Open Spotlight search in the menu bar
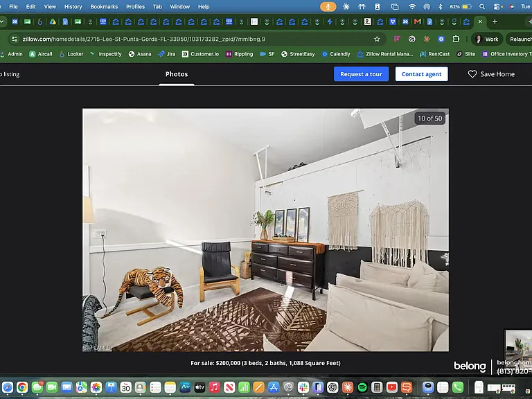 [482, 6]
